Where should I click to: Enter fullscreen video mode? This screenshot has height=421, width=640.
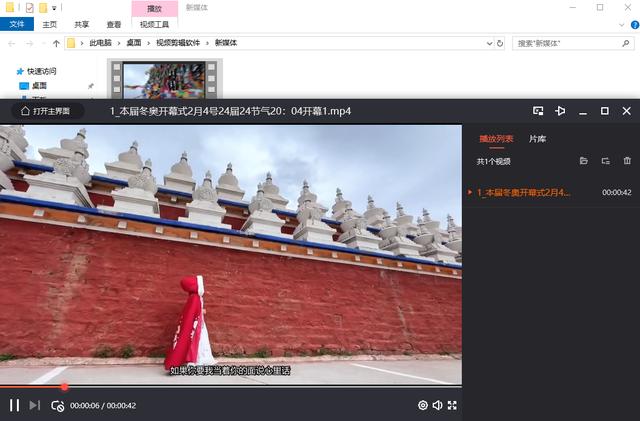coord(453,405)
